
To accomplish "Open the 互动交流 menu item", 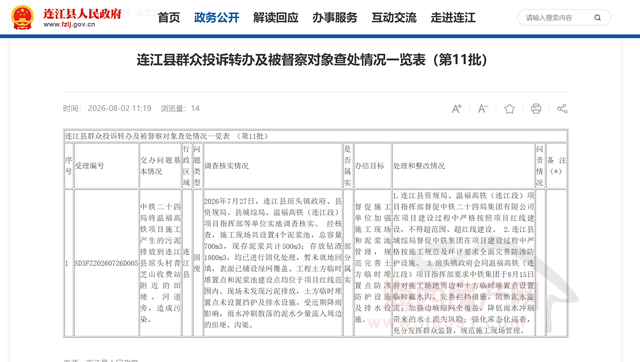I will 394,18.
